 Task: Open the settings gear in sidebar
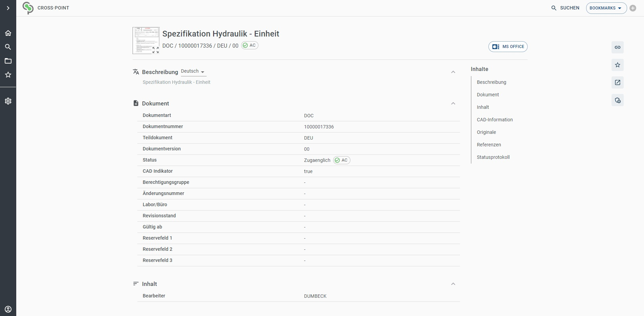point(8,101)
